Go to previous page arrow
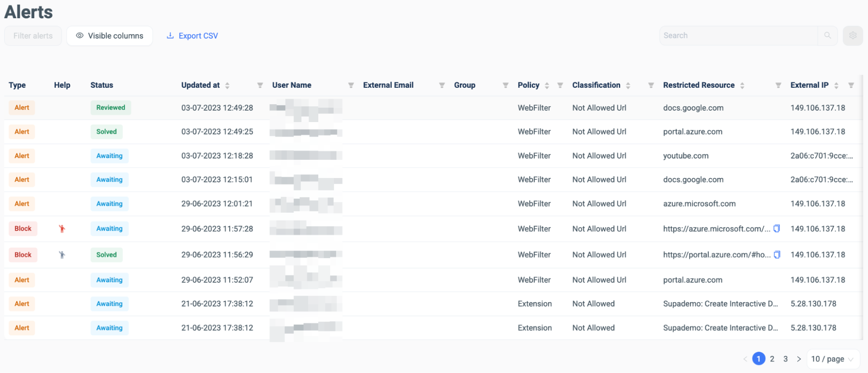This screenshot has width=868, height=373. point(745,359)
